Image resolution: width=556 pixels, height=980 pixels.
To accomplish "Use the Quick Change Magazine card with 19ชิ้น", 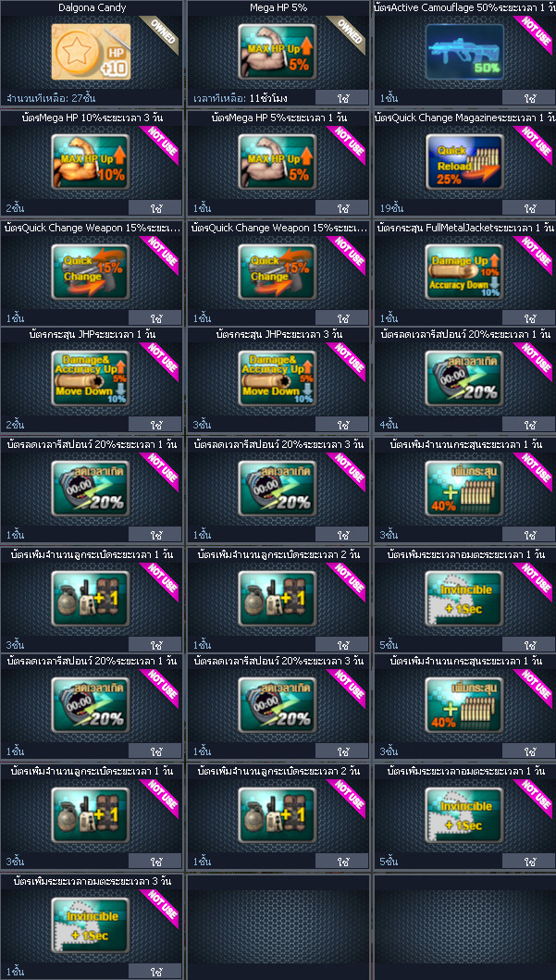I will pyautogui.click(x=528, y=207).
